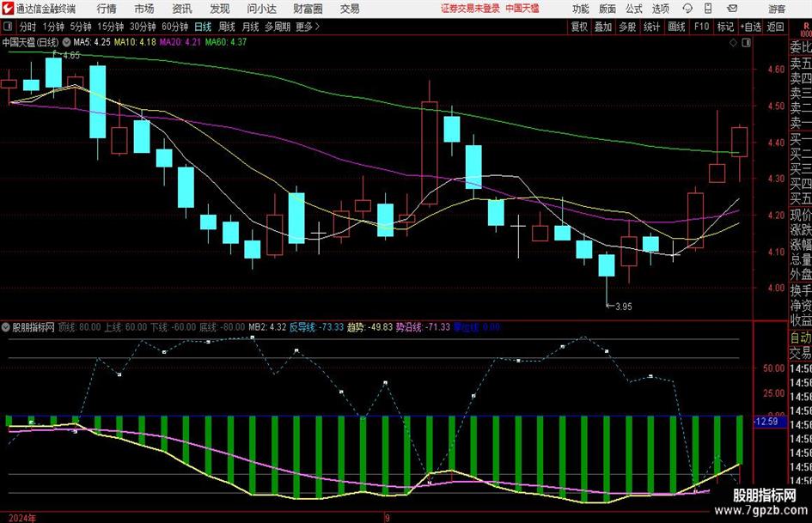The width and height of the screenshot is (812, 523).
Task: Toggle the side panel icon at chart top right
Action: 746,43
